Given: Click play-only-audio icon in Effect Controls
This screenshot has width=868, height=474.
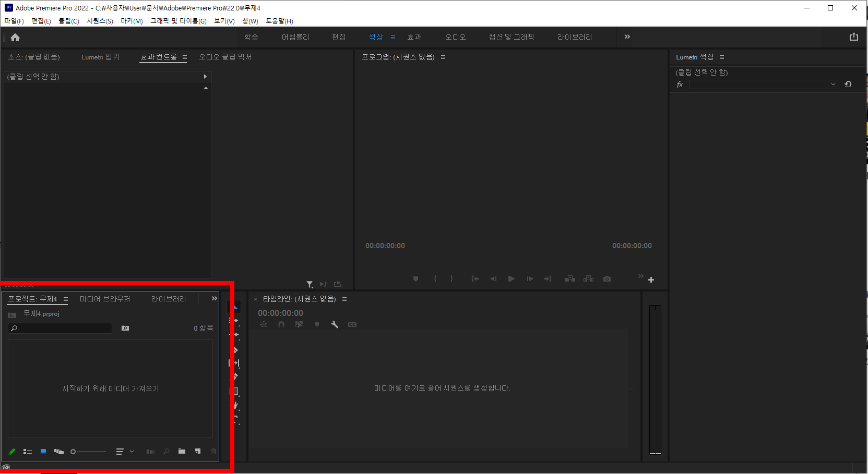Looking at the screenshot, I should pyautogui.click(x=323, y=284).
